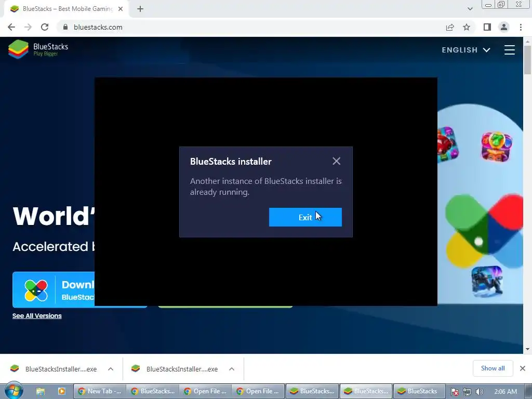Close the BlueStacks installer dialog with X
The height and width of the screenshot is (399, 532).
point(336,161)
